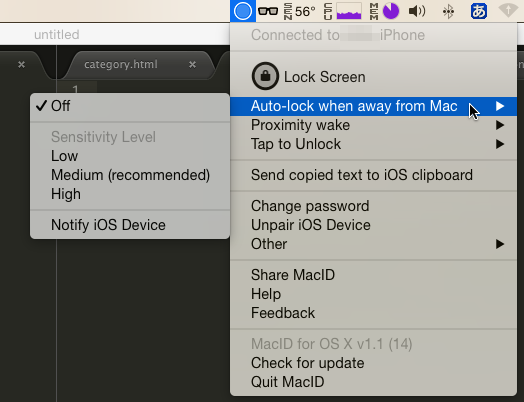Click the SEN 56° temperature sensor indicator
The image size is (524, 402).
(x=299, y=11)
